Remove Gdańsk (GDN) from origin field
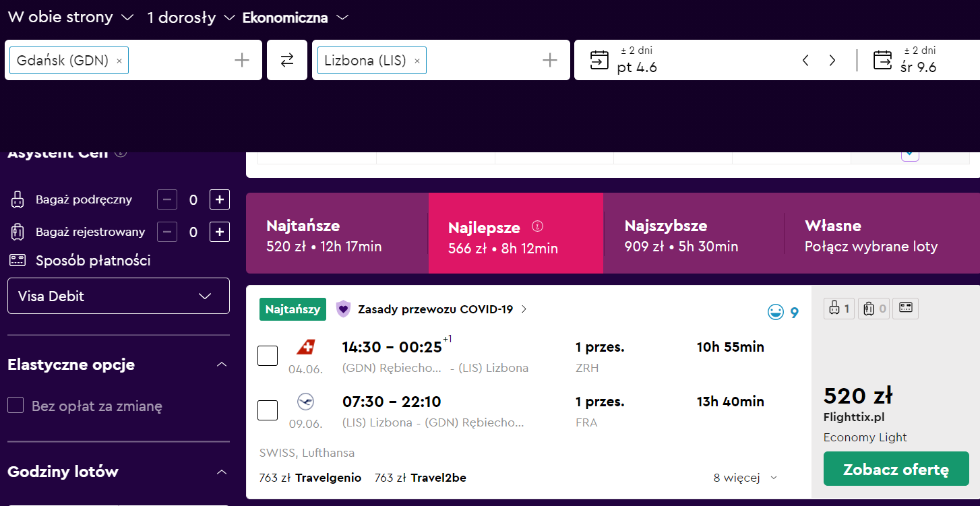980x506 pixels. [119, 61]
